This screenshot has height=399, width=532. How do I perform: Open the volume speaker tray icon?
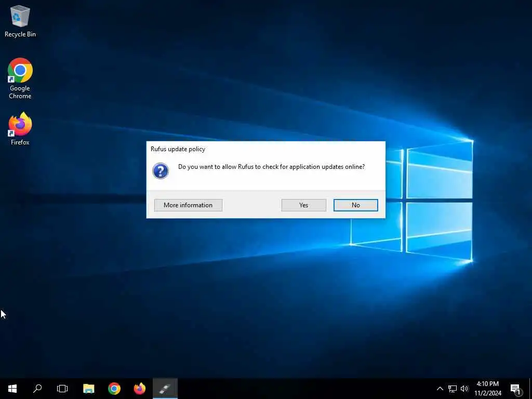464,389
